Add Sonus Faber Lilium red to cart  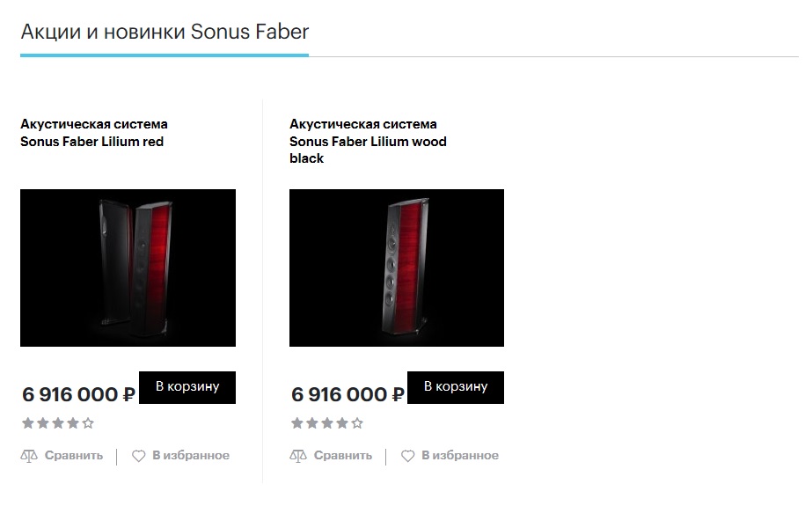tap(187, 386)
